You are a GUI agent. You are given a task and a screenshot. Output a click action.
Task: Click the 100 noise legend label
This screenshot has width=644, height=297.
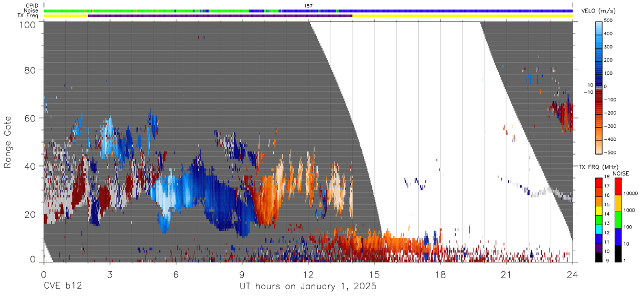(628, 227)
